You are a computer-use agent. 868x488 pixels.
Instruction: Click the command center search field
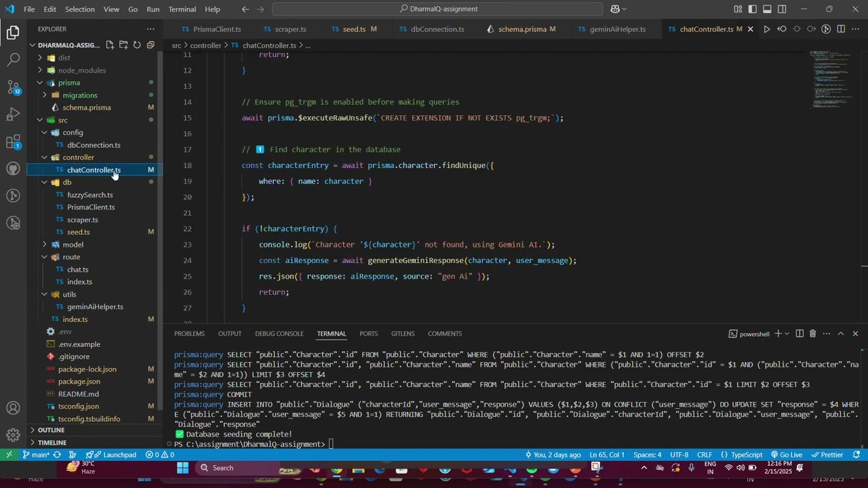437,9
